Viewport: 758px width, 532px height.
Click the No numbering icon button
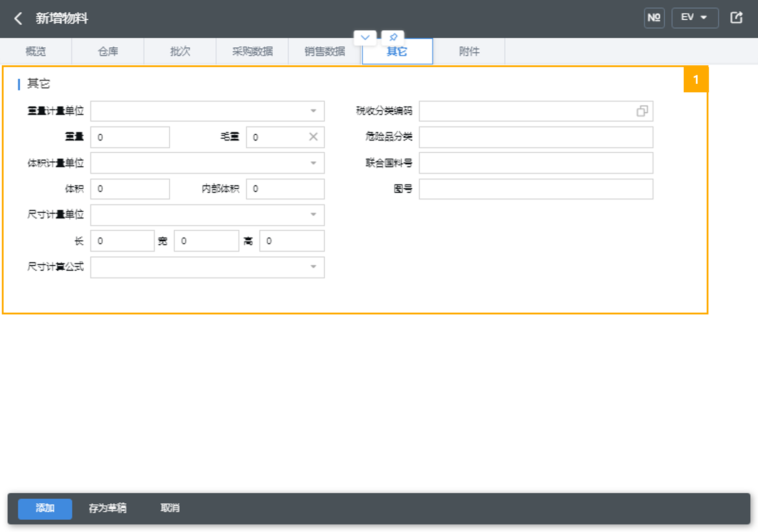(x=654, y=18)
